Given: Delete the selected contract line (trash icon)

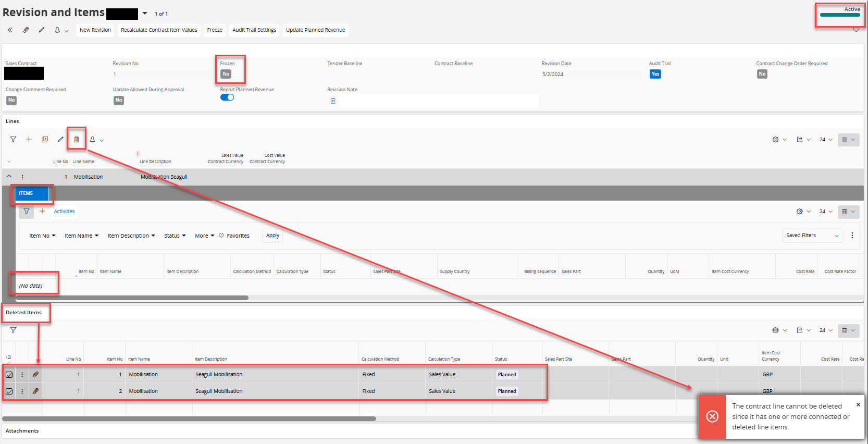Looking at the screenshot, I should pyautogui.click(x=77, y=140).
